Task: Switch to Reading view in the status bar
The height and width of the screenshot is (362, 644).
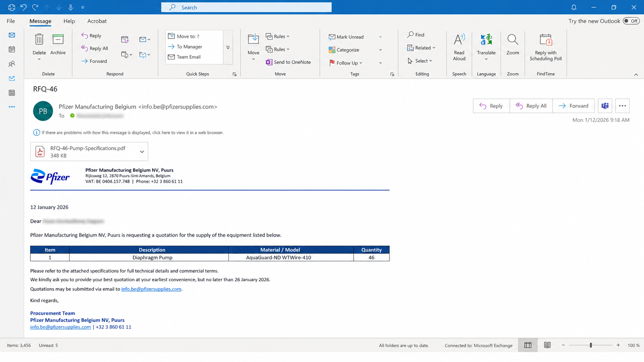Action: point(547,345)
